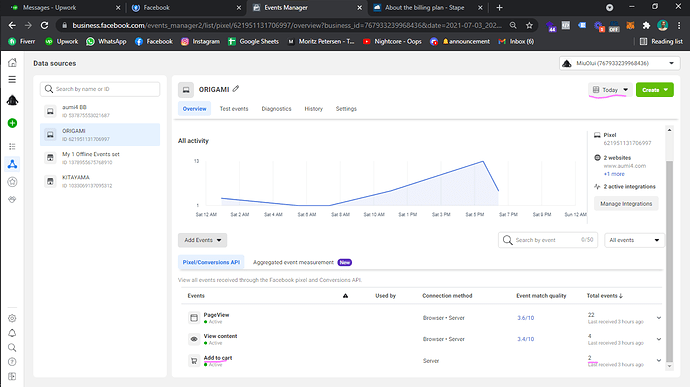This screenshot has height=387, width=690.
Task: Click the Overview tab
Action: coord(195,109)
